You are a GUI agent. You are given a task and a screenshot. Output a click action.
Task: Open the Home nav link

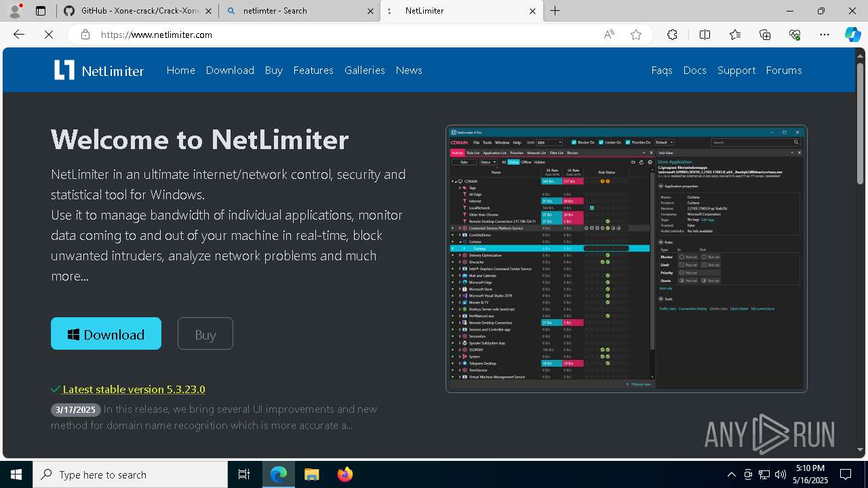click(180, 70)
